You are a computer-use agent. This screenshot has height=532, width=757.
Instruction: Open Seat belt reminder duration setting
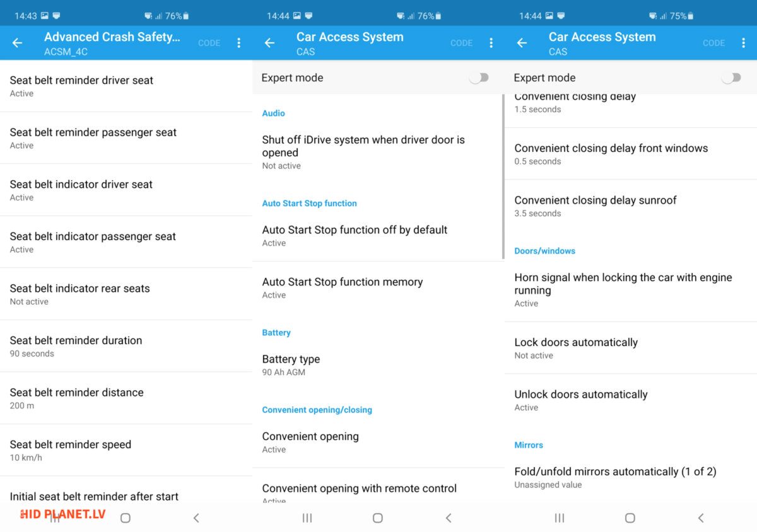pos(126,346)
